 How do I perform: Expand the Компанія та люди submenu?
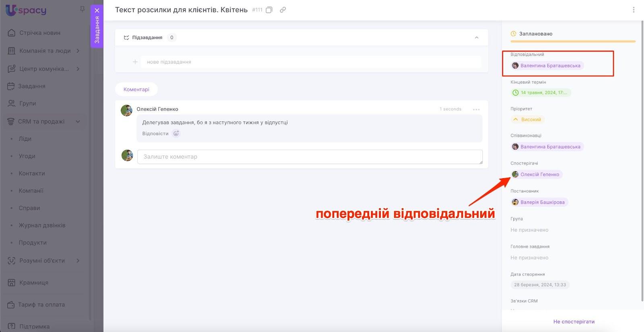pyautogui.click(x=78, y=51)
